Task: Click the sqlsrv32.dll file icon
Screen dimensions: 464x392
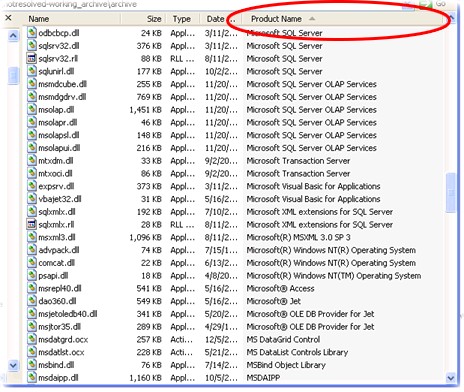Action: [32, 45]
